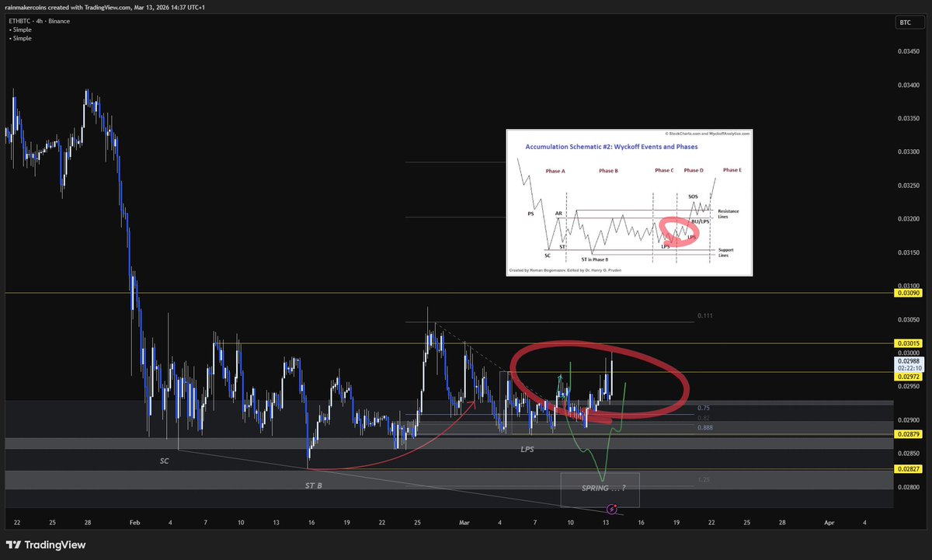Click the yellow 0.03090 price level label
This screenshot has width=932, height=560.
pos(906,294)
